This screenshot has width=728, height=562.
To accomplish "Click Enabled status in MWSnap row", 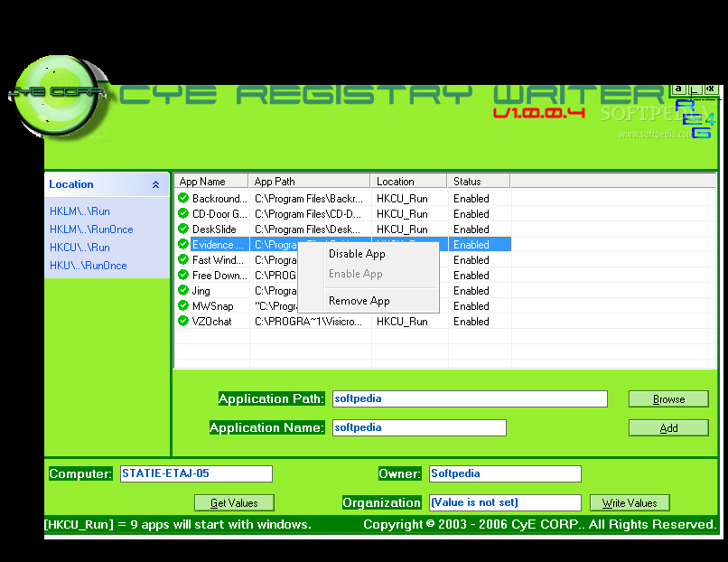I will click(471, 306).
